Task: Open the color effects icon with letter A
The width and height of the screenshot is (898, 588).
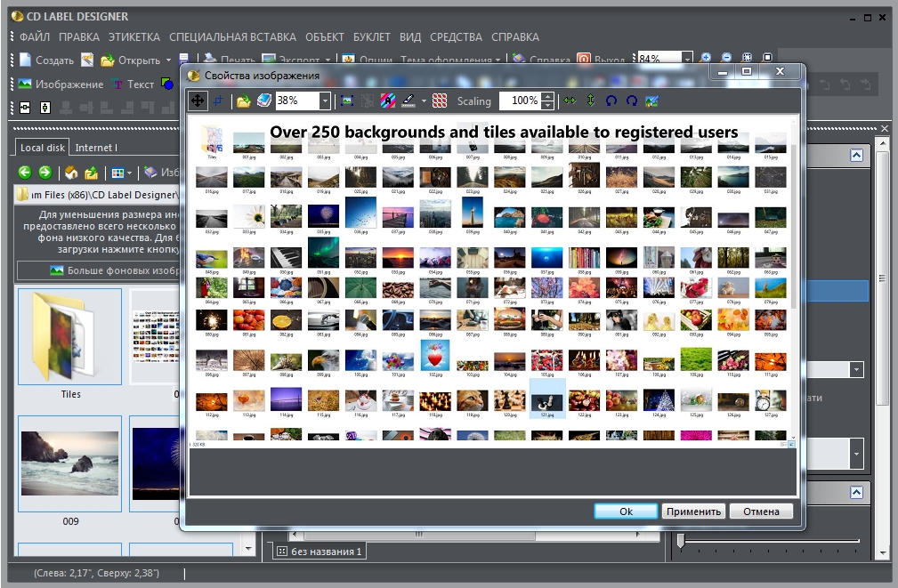Action: [388, 101]
